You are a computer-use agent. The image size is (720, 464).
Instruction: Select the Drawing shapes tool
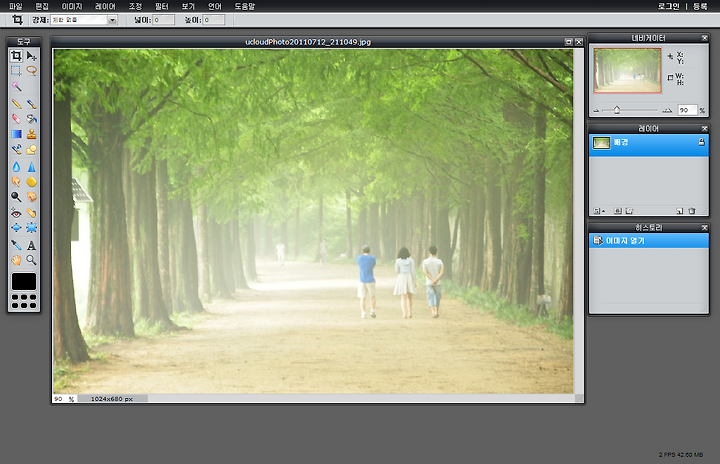pyautogui.click(x=31, y=149)
